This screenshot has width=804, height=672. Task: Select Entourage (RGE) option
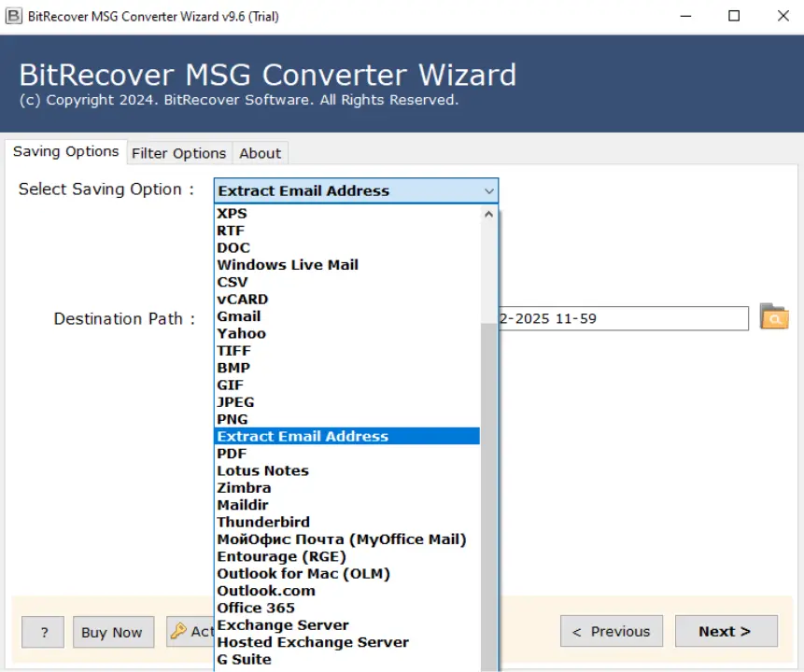click(347, 556)
